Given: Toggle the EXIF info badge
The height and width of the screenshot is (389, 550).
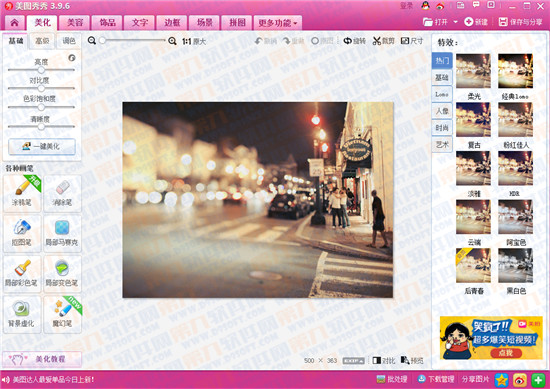Looking at the screenshot, I should point(354,361).
